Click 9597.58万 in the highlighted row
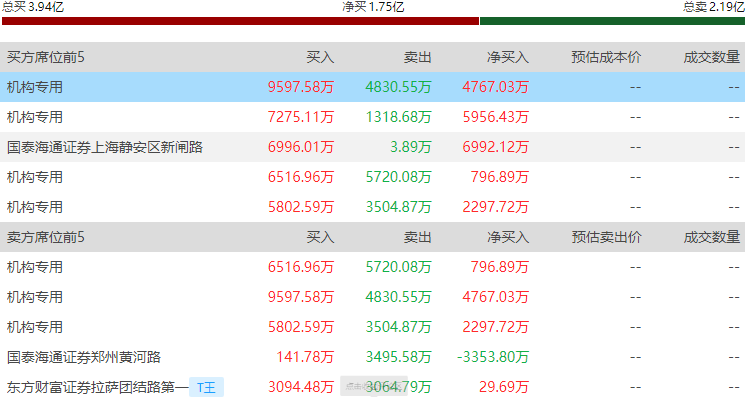745x397 pixels. pos(301,87)
